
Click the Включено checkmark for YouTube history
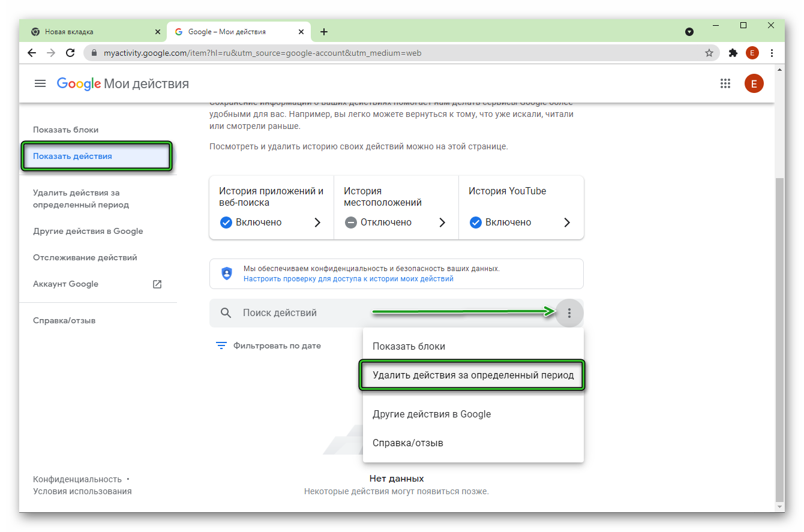[476, 223]
